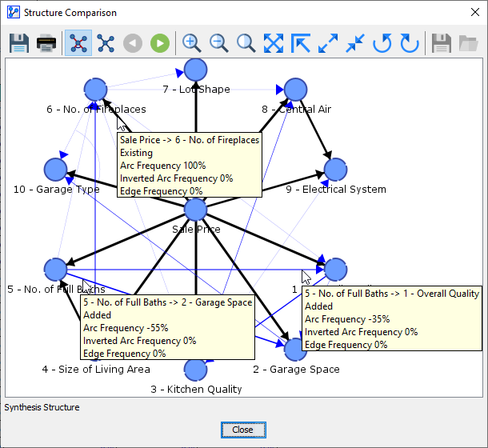The width and height of the screenshot is (488, 448).
Task: Select the 3 - Kitchen Quality node
Action: [x=196, y=369]
